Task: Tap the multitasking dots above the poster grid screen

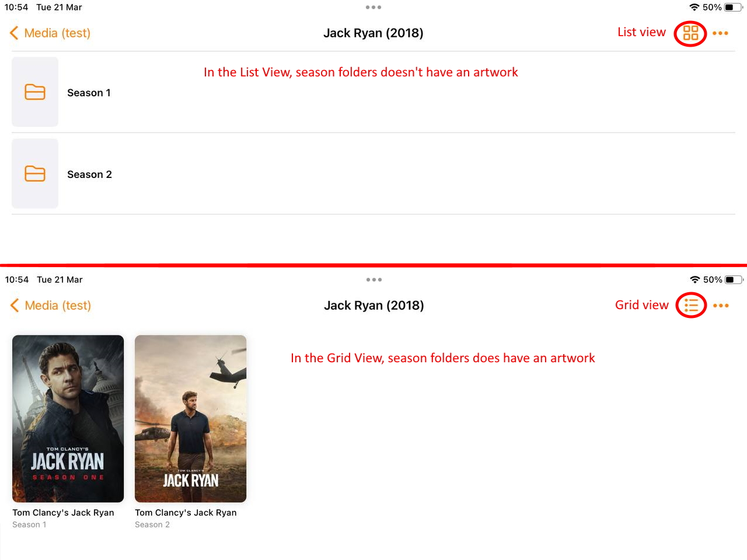Action: [374, 280]
